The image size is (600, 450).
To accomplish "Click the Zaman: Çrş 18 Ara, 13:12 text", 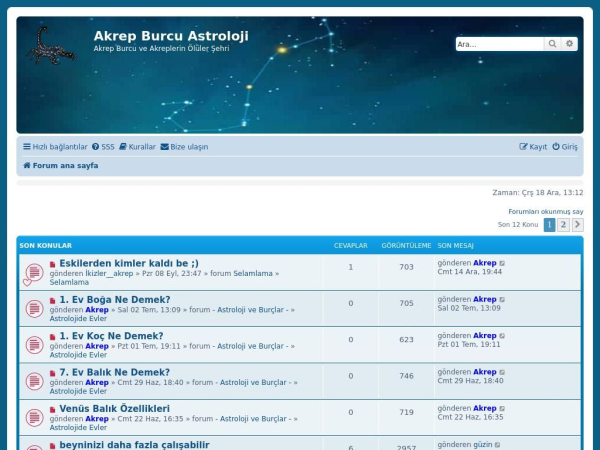I will (538, 193).
